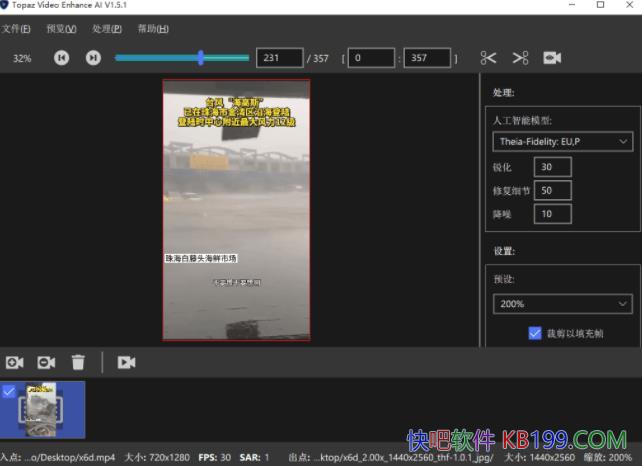
Task: Click the / 357 total frames text
Action: [318, 59]
